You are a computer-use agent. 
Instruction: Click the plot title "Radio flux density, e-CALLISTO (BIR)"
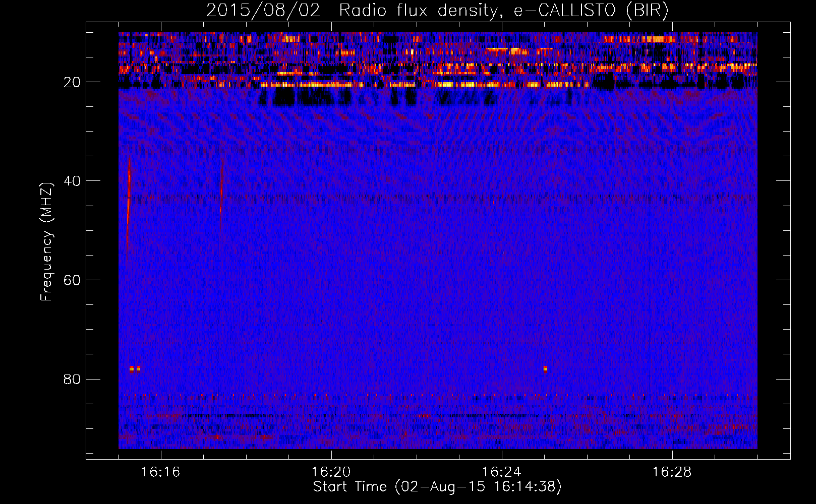(503, 11)
